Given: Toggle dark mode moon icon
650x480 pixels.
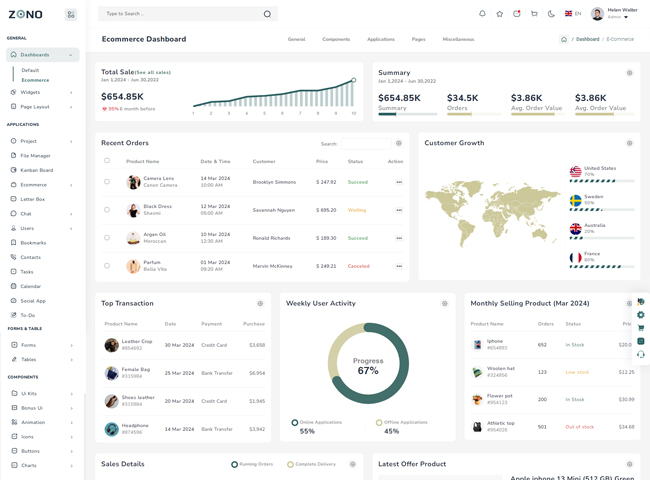Looking at the screenshot, I should click(551, 14).
